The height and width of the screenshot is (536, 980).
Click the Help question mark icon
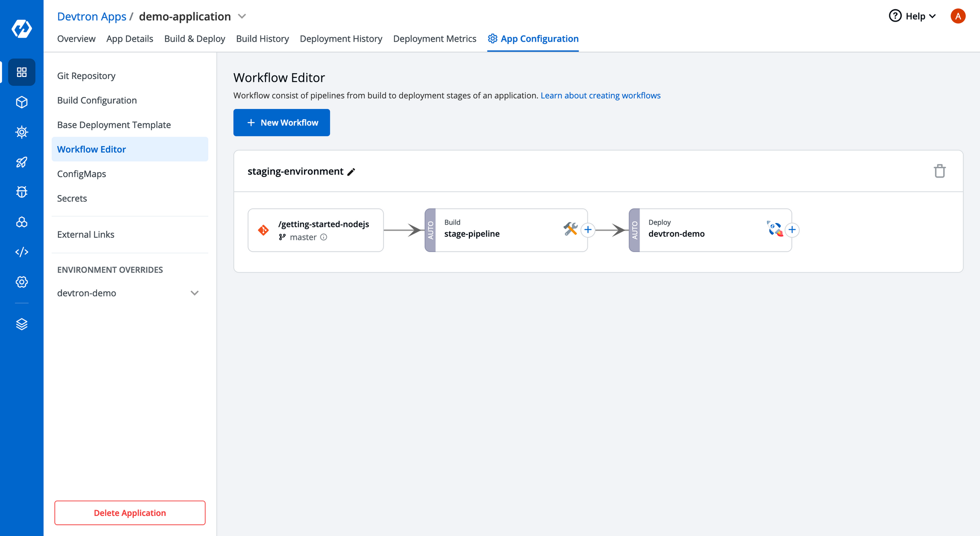click(x=895, y=16)
